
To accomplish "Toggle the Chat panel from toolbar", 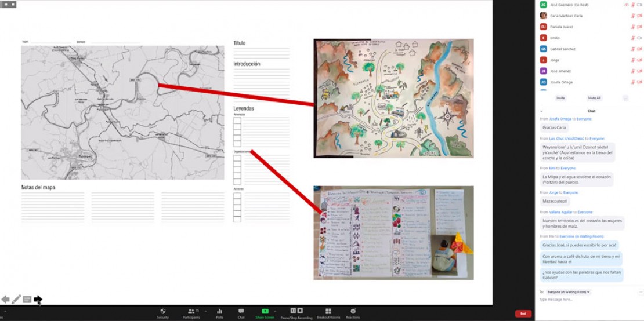I will tap(241, 313).
